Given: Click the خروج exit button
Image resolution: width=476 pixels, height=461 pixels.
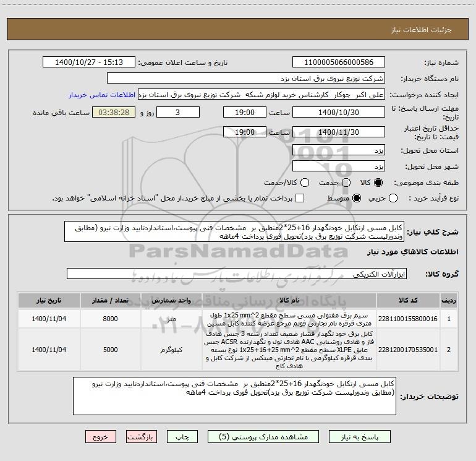Looking at the screenshot, I should pyautogui.click(x=101, y=437).
